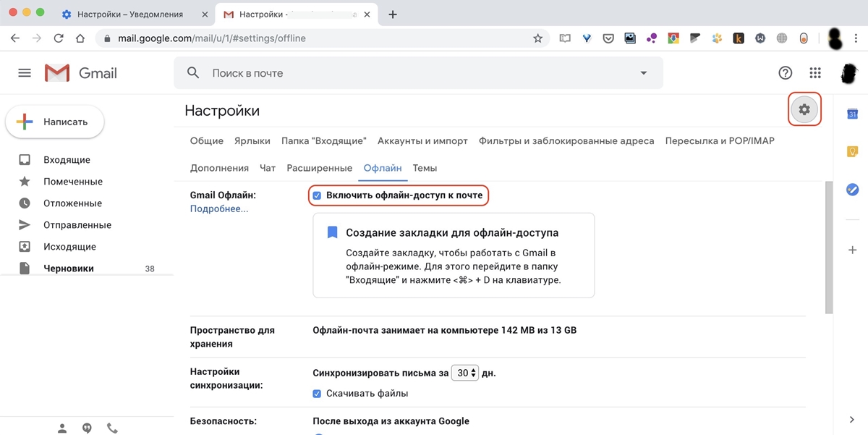Click the phone calls icon
This screenshot has height=435, width=868.
(x=112, y=428)
